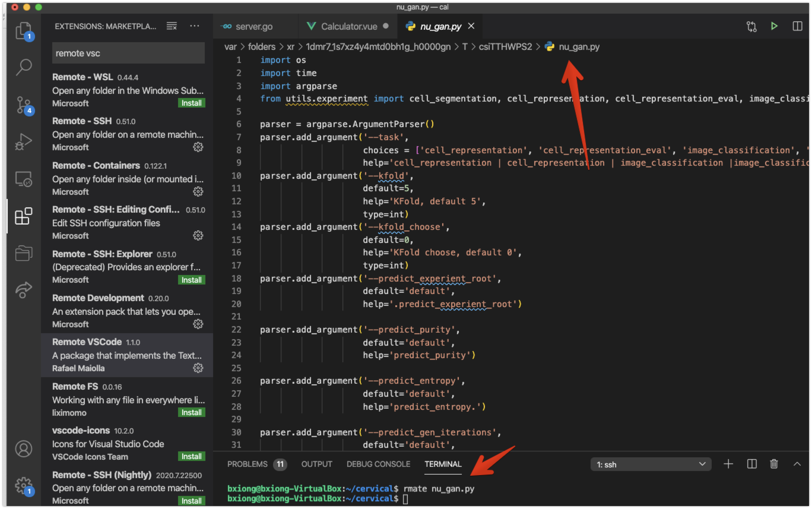Image resolution: width=812 pixels, height=509 pixels.
Task: Kill the terminal with trash icon
Action: click(x=774, y=464)
